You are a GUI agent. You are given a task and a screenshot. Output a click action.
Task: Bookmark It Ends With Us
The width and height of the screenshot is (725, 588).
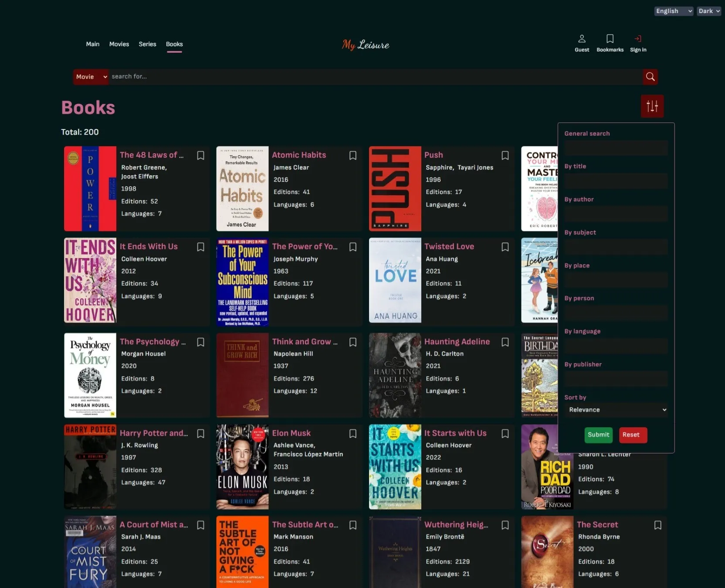click(x=200, y=247)
